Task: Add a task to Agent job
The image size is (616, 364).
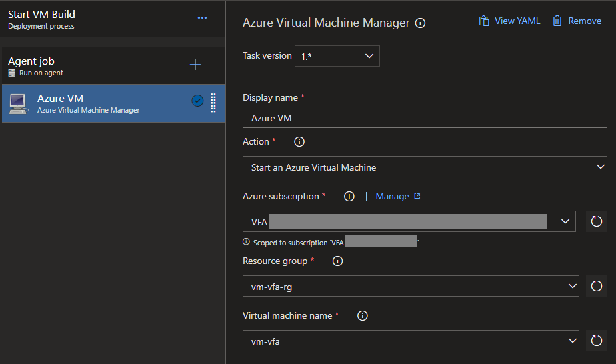Action: click(x=195, y=65)
